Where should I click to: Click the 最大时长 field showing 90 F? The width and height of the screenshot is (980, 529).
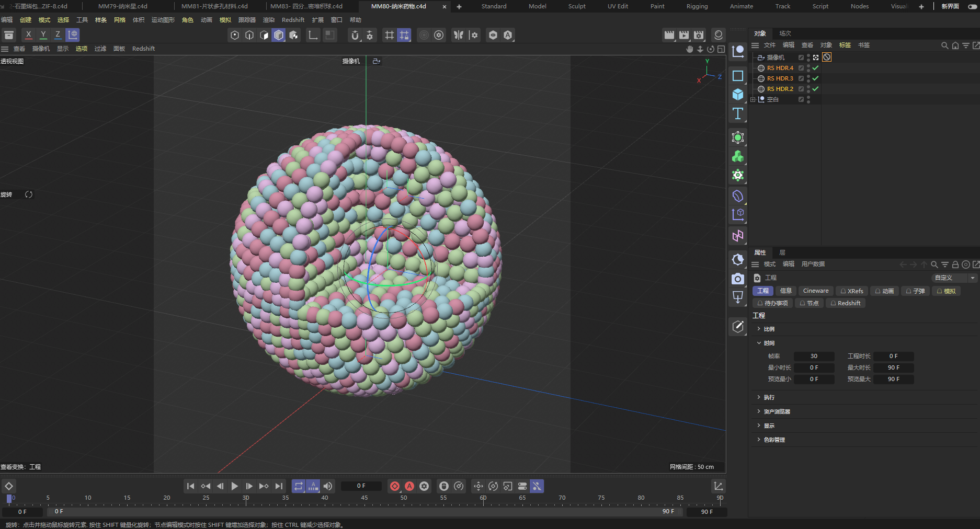pyautogui.click(x=894, y=367)
